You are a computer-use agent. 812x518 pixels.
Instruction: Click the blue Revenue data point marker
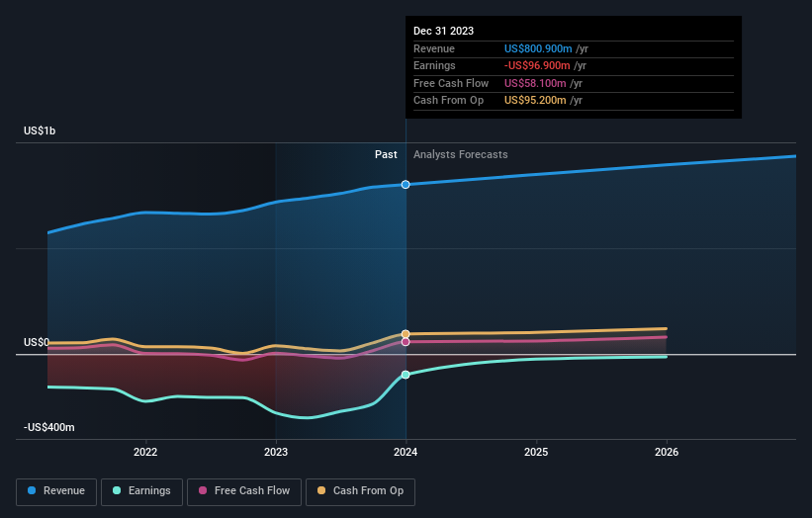406,185
